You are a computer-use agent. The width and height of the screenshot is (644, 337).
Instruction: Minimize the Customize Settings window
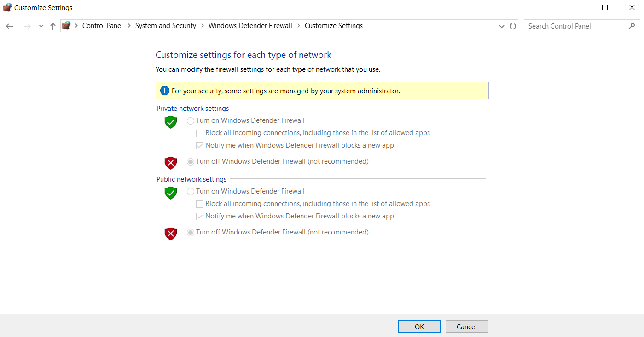[578, 7]
